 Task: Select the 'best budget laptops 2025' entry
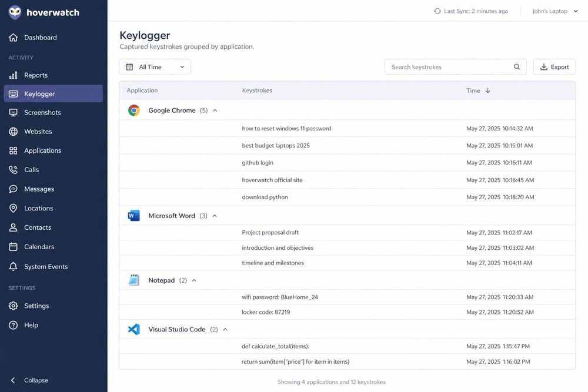click(x=348, y=145)
